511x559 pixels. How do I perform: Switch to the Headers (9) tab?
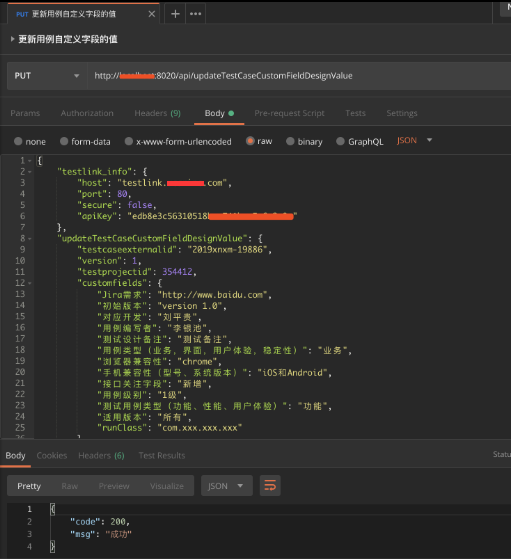(x=157, y=113)
